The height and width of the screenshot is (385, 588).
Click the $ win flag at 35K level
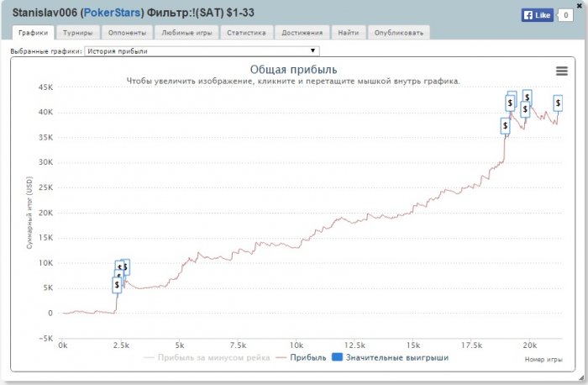click(x=505, y=126)
